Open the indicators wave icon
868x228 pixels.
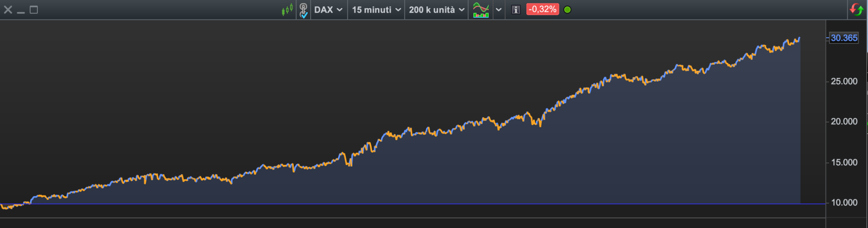[x=481, y=10]
